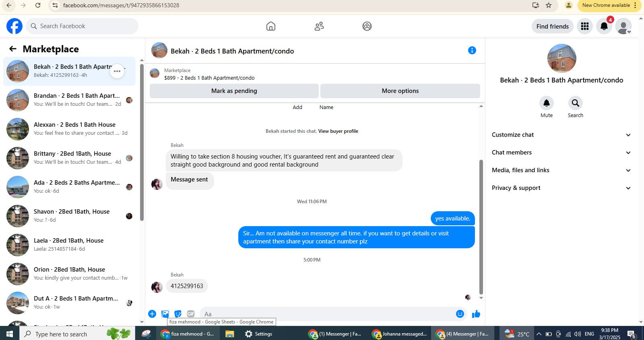
Task: Click the Marketplace back arrow
Action: [13, 49]
